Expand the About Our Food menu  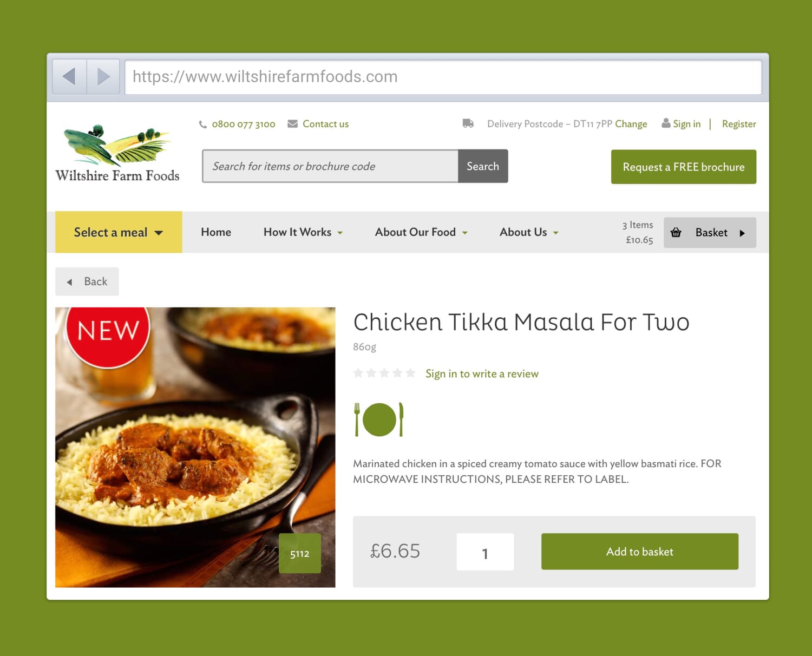[x=421, y=232]
